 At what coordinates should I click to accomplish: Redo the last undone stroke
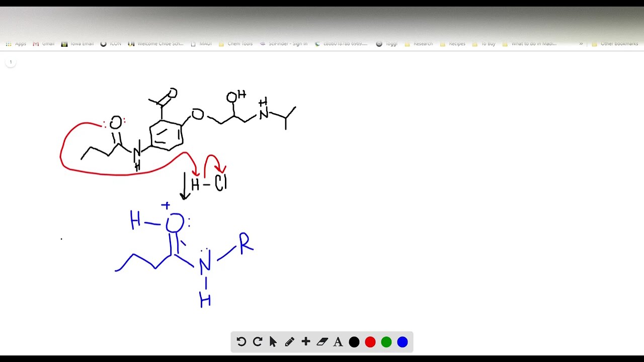tap(258, 342)
